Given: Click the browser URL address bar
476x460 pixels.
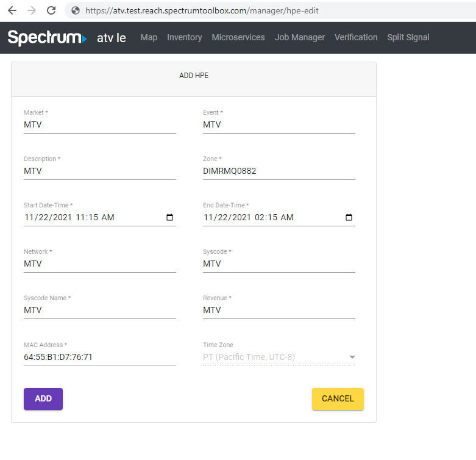Looking at the screenshot, I should tap(270, 10).
